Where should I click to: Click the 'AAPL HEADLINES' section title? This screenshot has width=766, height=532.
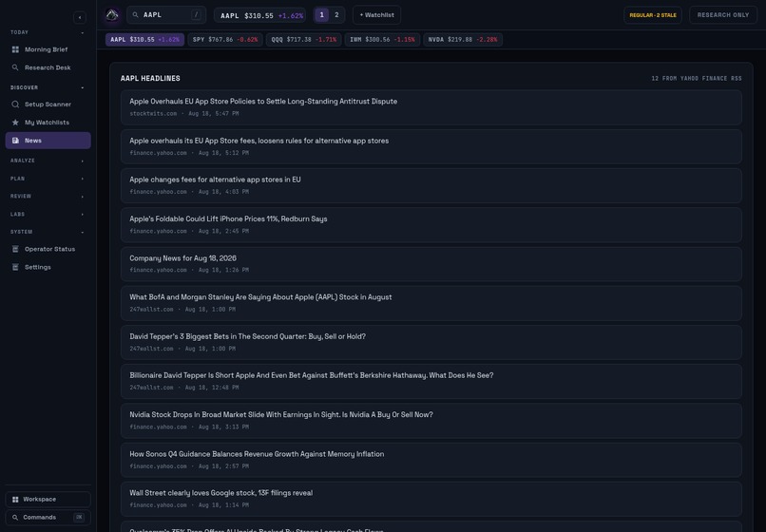coord(150,78)
